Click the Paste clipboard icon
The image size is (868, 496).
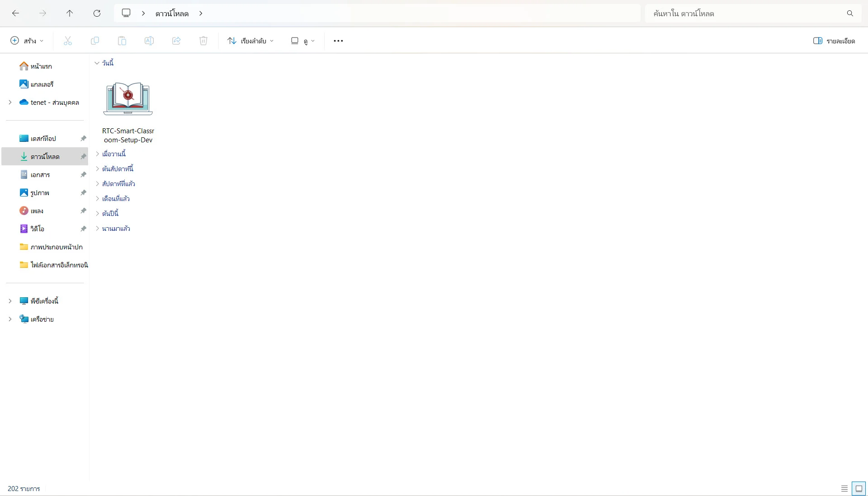pos(122,41)
